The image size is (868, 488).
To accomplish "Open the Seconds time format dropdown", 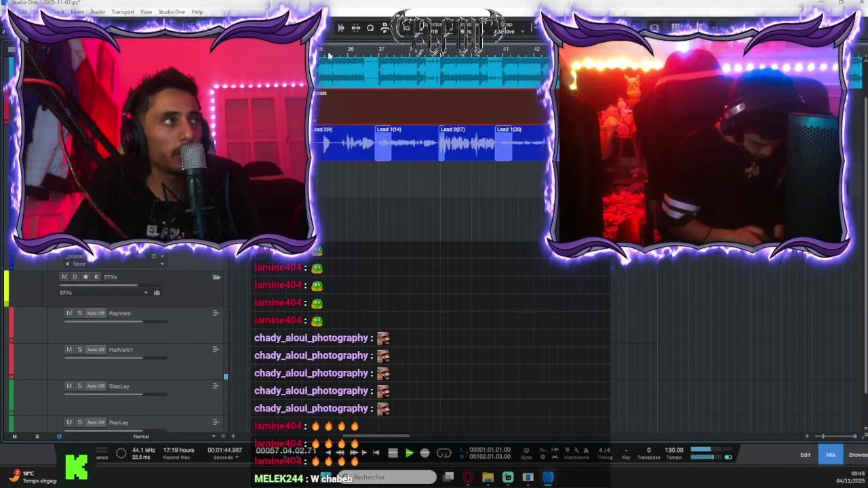I will (225, 457).
